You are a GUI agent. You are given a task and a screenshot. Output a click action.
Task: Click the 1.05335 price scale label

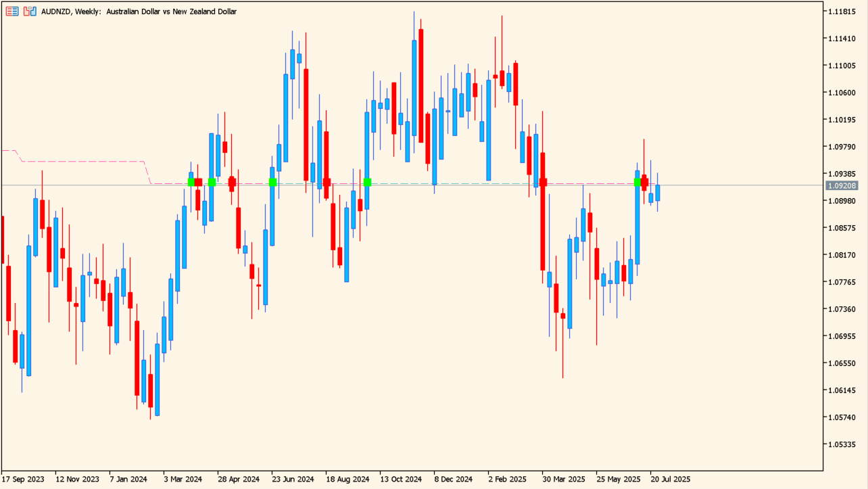tap(842, 444)
